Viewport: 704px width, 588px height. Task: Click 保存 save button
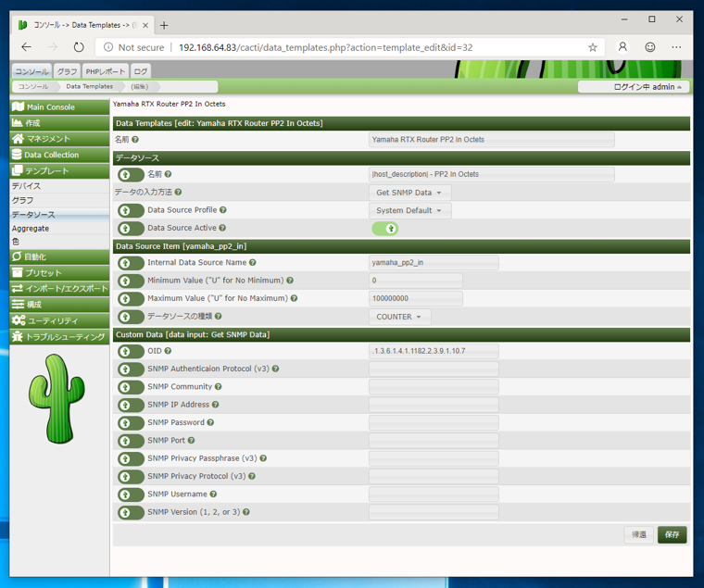(673, 534)
